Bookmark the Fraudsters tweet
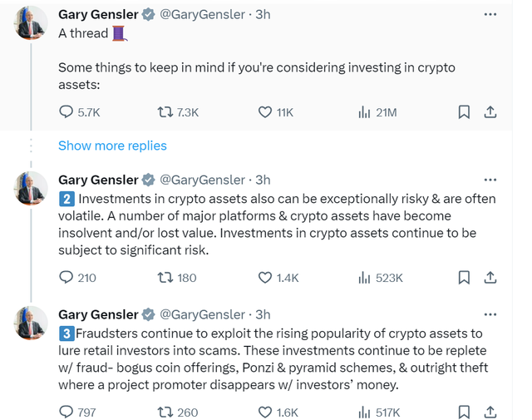The width and height of the screenshot is (532, 420). 465,412
